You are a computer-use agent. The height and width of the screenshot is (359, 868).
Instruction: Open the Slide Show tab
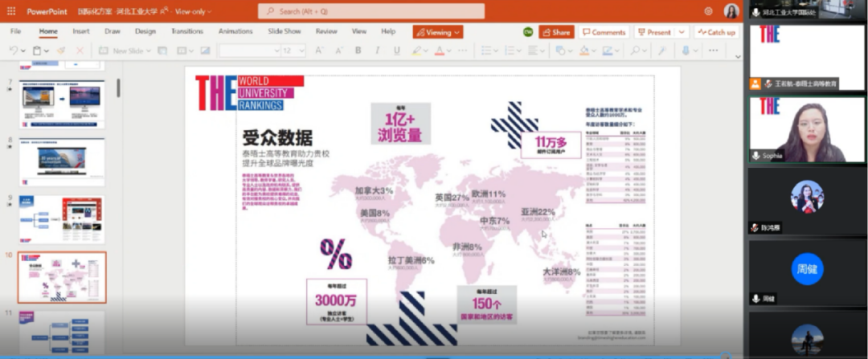click(x=284, y=31)
